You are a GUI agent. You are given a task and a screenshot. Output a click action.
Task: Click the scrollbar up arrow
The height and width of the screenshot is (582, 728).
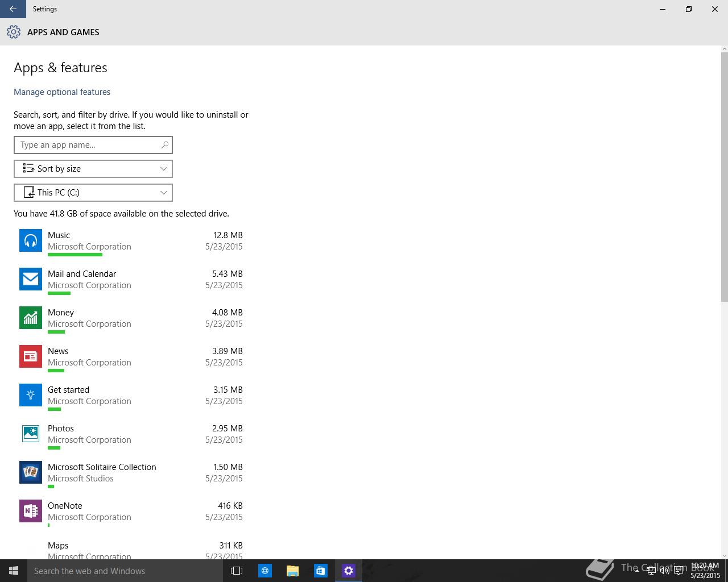(724, 49)
